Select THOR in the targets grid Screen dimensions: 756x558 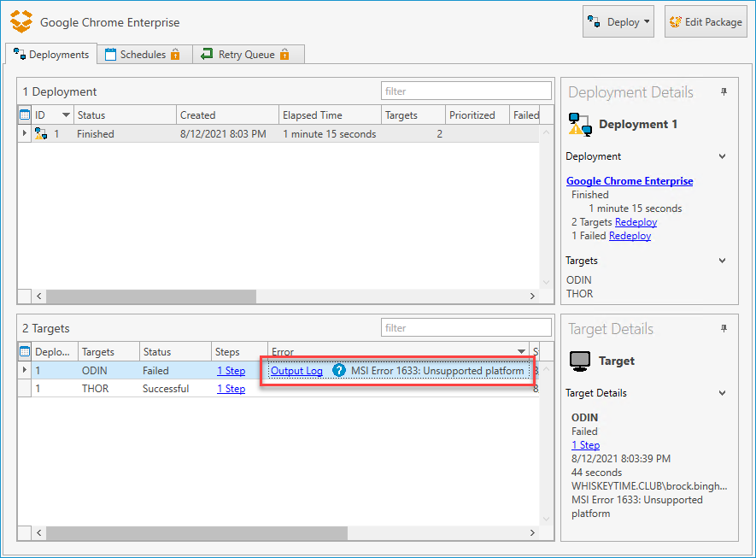[95, 388]
